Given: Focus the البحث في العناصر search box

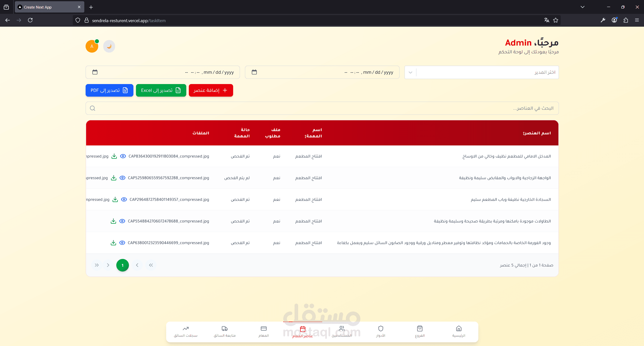Looking at the screenshot, I should pos(322,108).
